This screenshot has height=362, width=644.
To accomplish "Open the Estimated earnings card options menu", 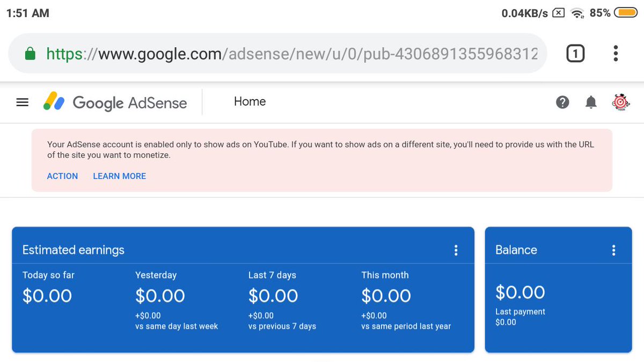I will pos(456,250).
